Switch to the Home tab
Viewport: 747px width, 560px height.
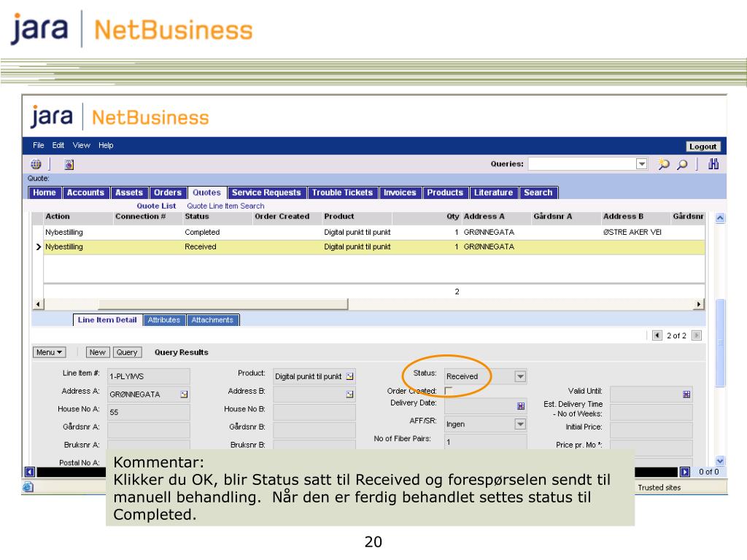click(44, 192)
